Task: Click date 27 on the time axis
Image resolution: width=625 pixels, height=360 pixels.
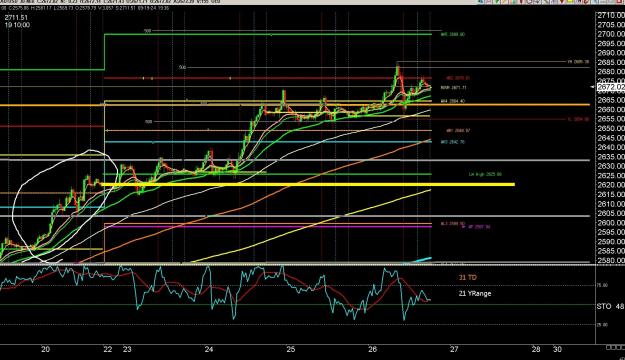Action: click(454, 350)
